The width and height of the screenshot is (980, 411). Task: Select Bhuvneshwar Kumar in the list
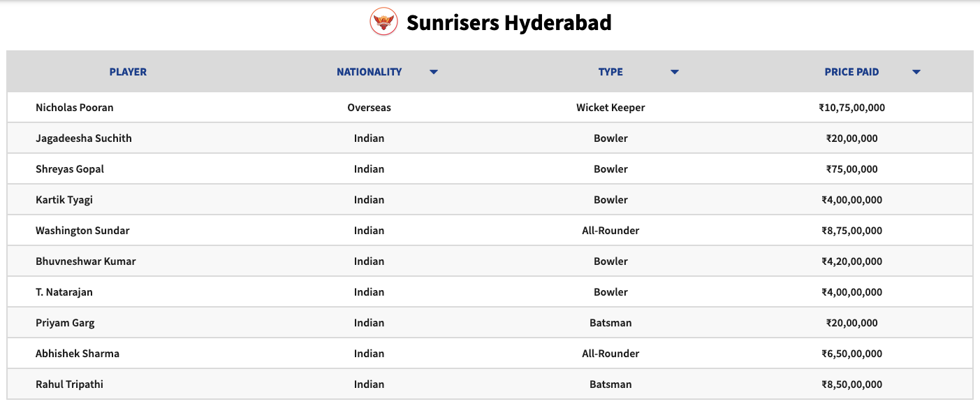[86, 261]
